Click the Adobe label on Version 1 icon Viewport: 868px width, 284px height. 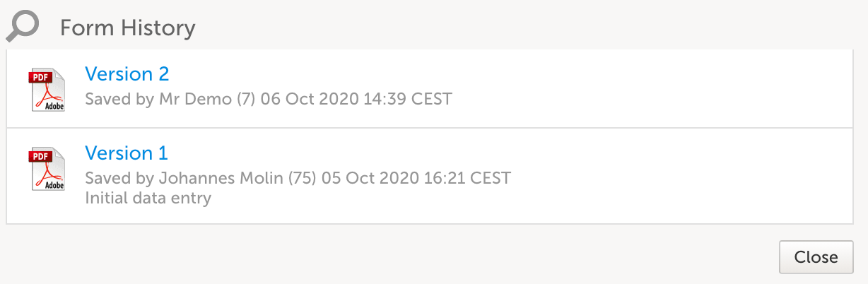[x=54, y=184]
